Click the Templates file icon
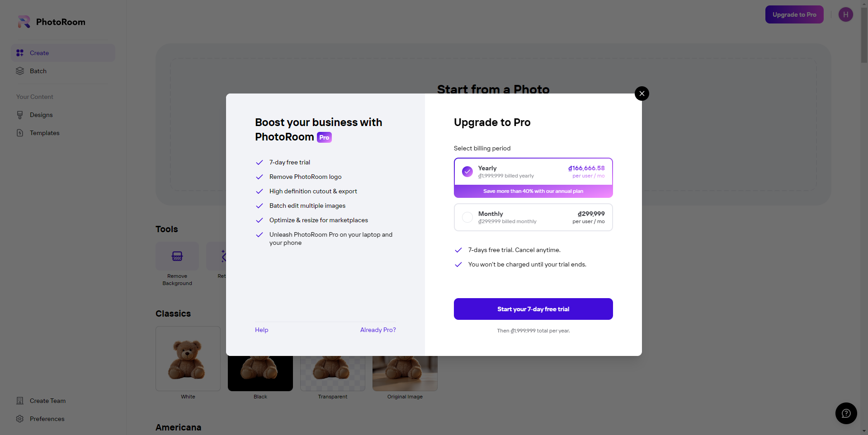The height and width of the screenshot is (435, 868). [20, 133]
